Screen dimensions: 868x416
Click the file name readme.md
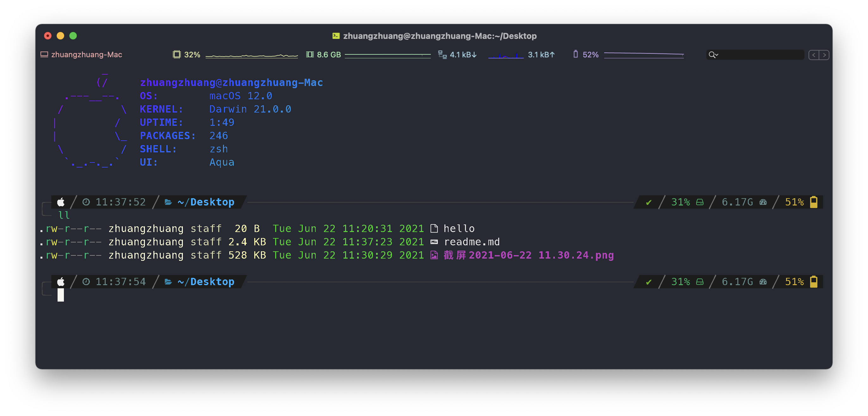[x=472, y=242]
